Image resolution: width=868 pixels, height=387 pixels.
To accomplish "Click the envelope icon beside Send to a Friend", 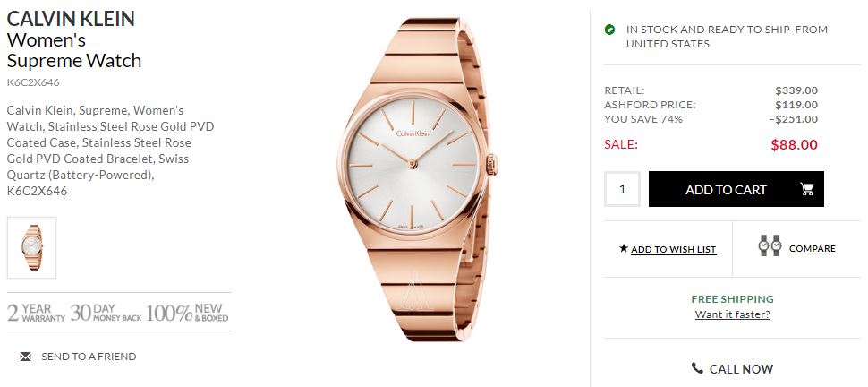I will point(25,357).
